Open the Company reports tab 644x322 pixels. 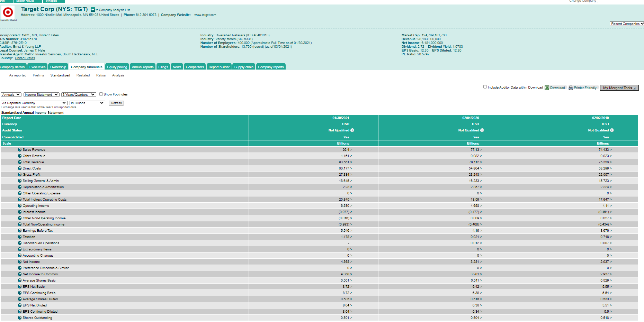271,67
